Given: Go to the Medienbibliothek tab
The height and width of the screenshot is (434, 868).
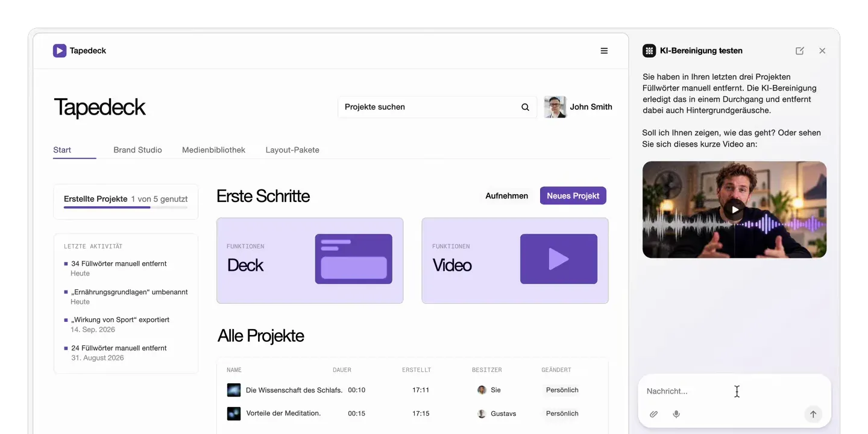Looking at the screenshot, I should (x=213, y=150).
